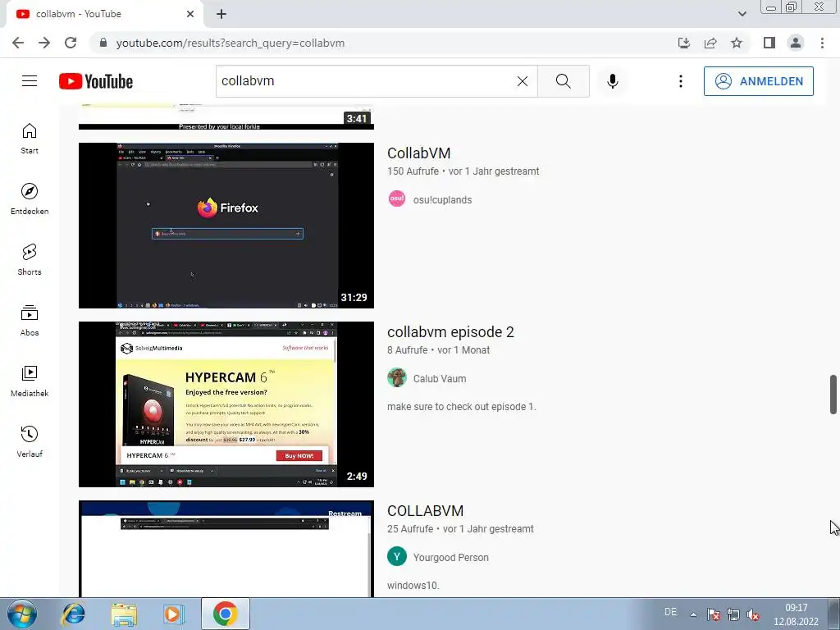
Task: Open Abos in the sidebar
Action: pyautogui.click(x=30, y=320)
